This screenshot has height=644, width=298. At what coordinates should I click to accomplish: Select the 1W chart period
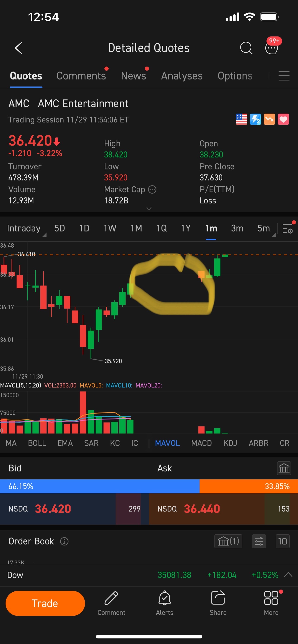coord(110,228)
